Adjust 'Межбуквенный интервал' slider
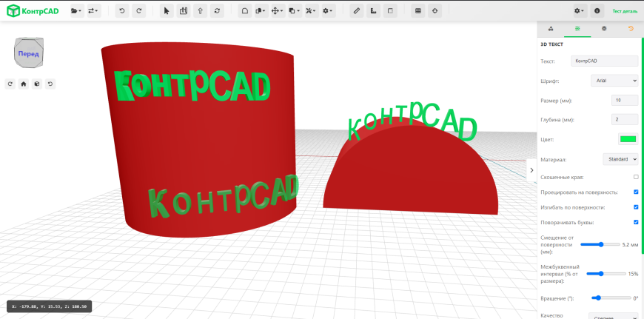Image resolution: width=644 pixels, height=319 pixels. [606, 273]
